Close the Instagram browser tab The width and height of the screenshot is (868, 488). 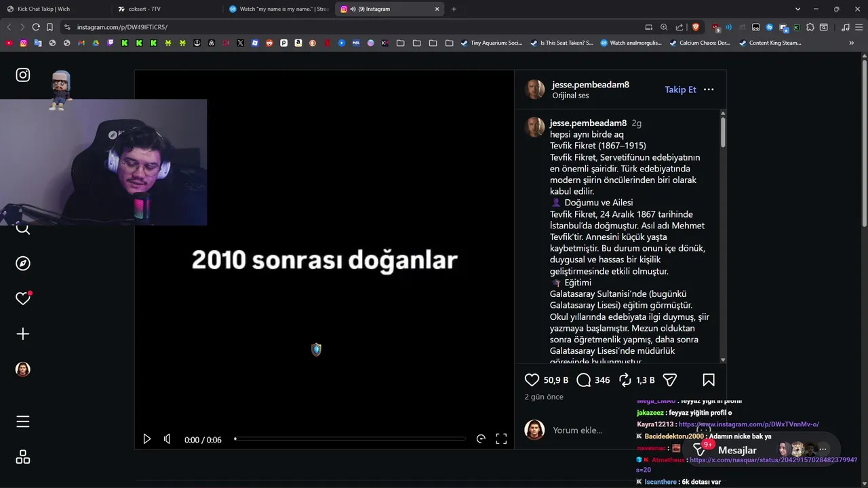[437, 9]
